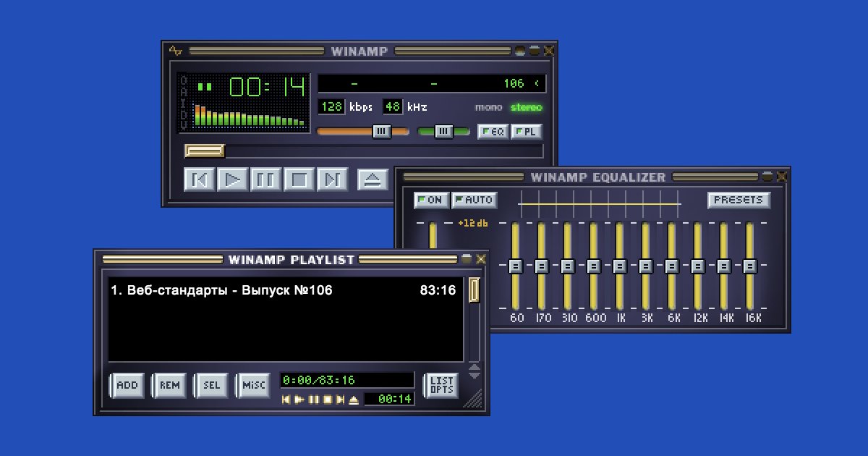The image size is (868, 456).
Task: Click the spectrum visualizer in main window
Action: [249, 117]
